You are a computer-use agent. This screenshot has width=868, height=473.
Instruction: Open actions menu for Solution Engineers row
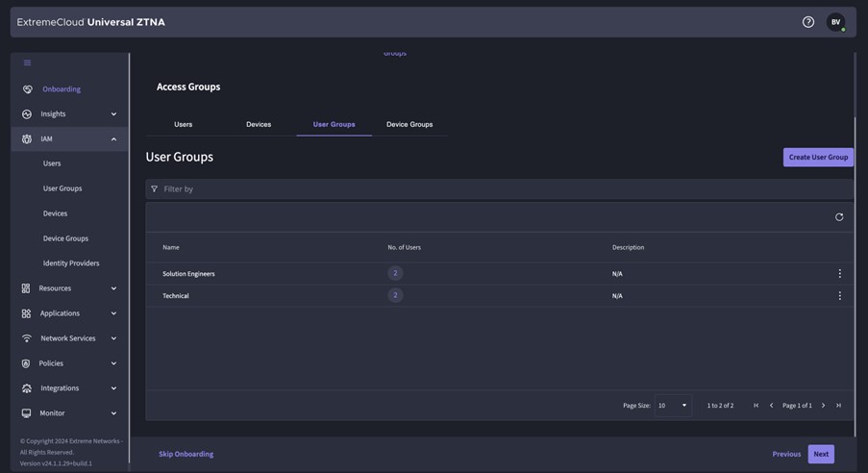coord(839,274)
